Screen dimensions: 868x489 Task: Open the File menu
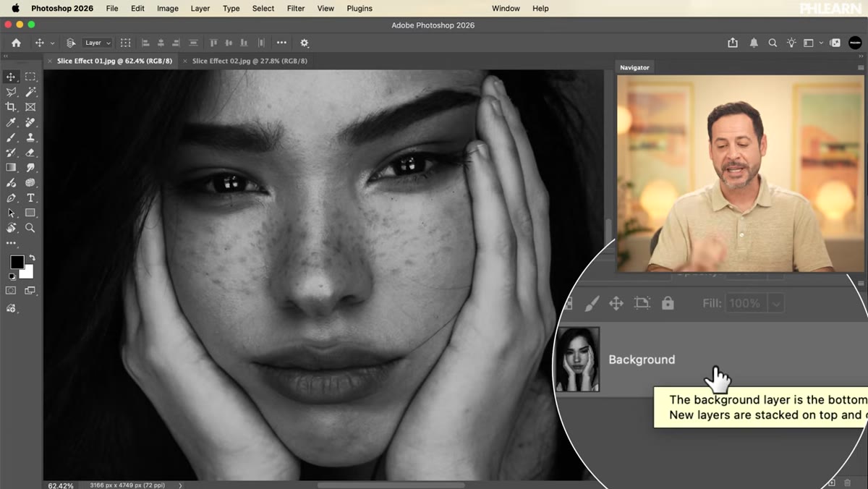pyautogui.click(x=112, y=8)
